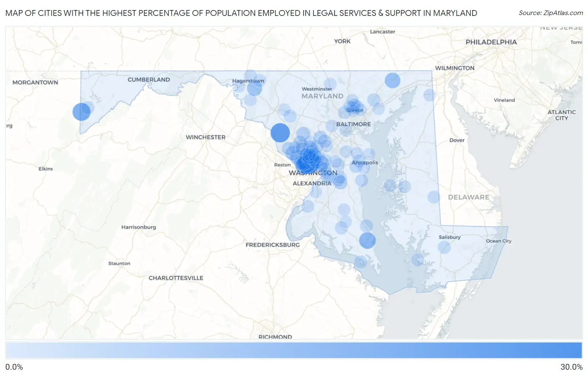Click the ATLANTIC CITY label

[x=562, y=115]
